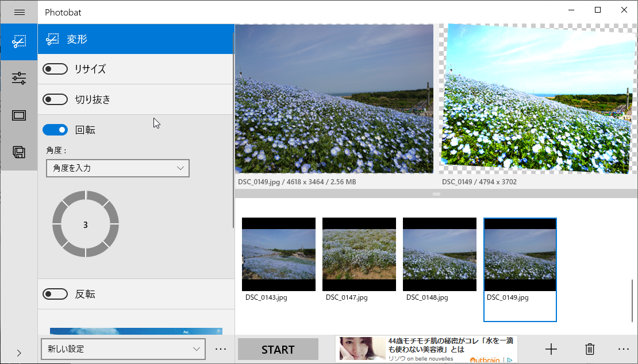Image resolution: width=638 pixels, height=364 pixels.
Task: Maximize the Photobat window
Action: (598, 10)
